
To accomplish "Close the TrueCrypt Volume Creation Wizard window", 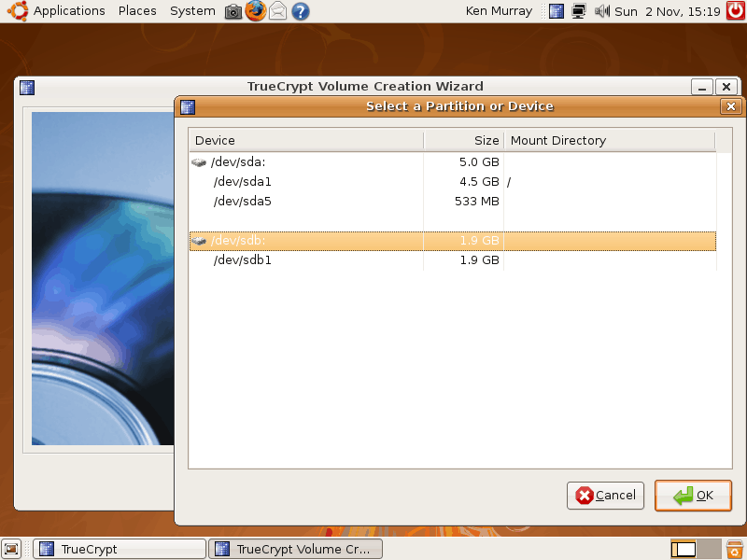I will (726, 87).
